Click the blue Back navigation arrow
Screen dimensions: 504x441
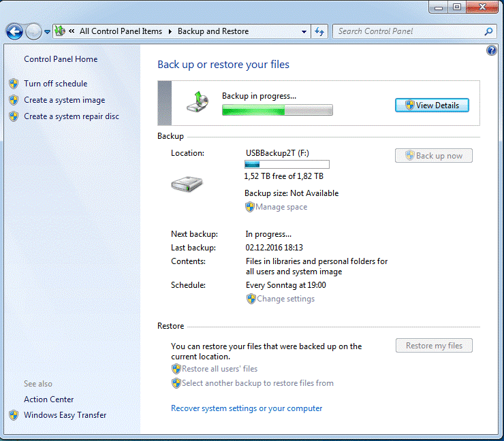click(14, 31)
